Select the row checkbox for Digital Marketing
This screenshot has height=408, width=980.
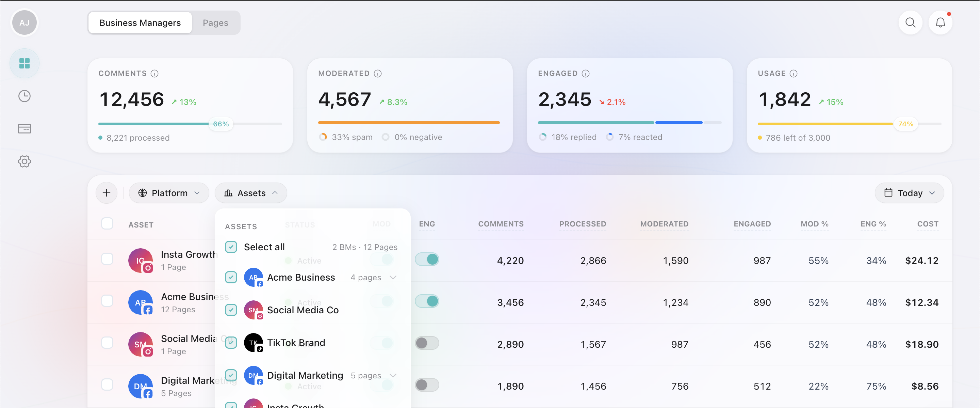pos(107,385)
